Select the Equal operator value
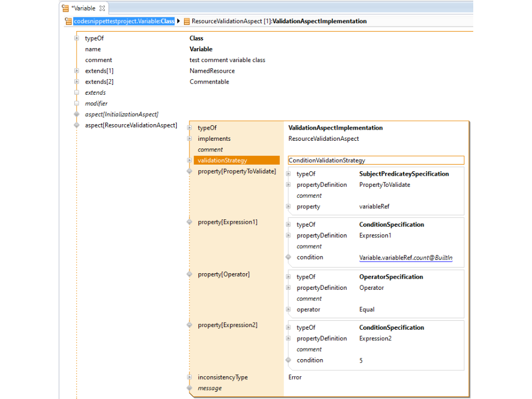This screenshot has width=532, height=399. click(x=367, y=310)
